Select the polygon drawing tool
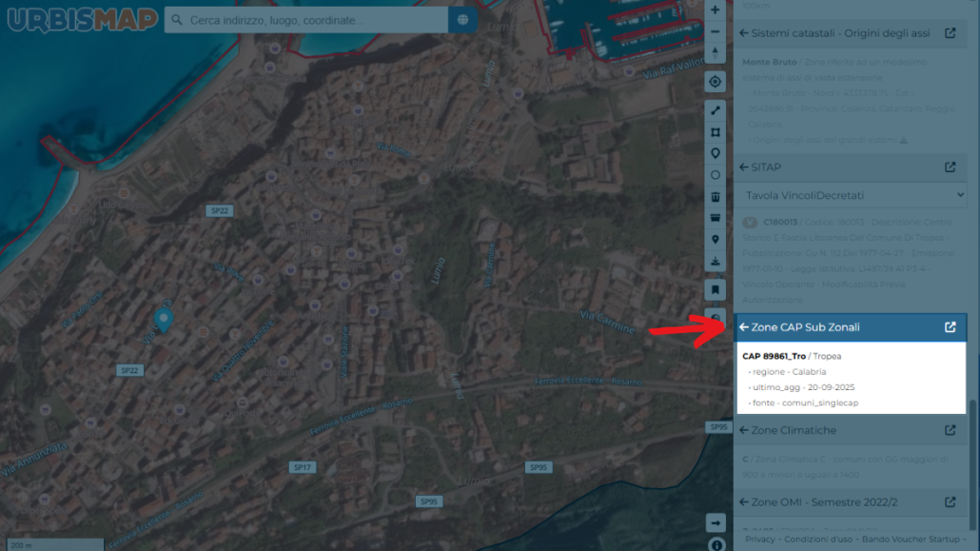Image resolution: width=980 pixels, height=551 pixels. point(715,132)
